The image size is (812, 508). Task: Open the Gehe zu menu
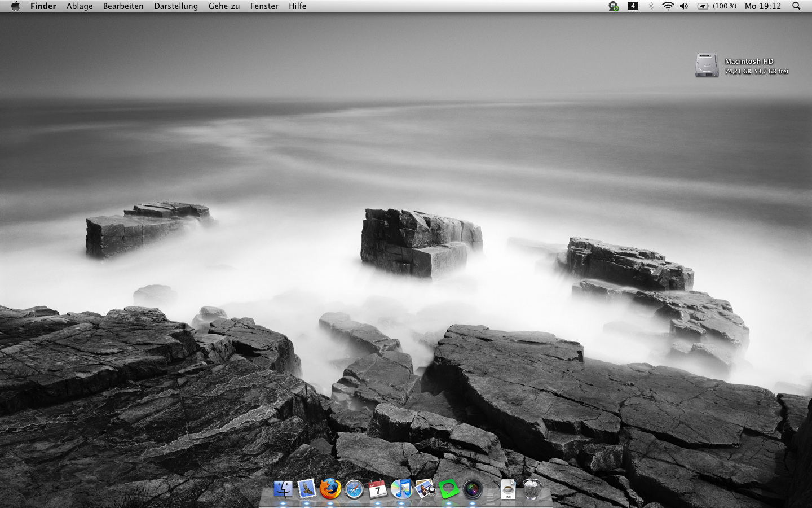click(x=224, y=6)
